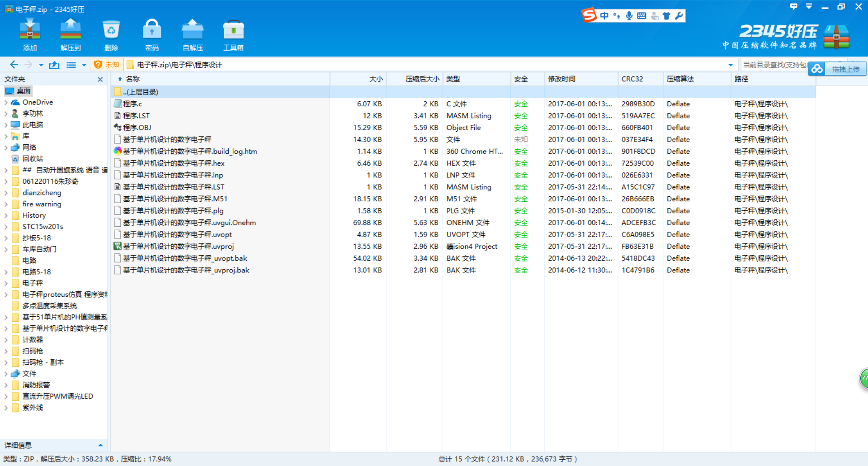
Task: Select 回收站 recycle bin in tree
Action: 33,159
